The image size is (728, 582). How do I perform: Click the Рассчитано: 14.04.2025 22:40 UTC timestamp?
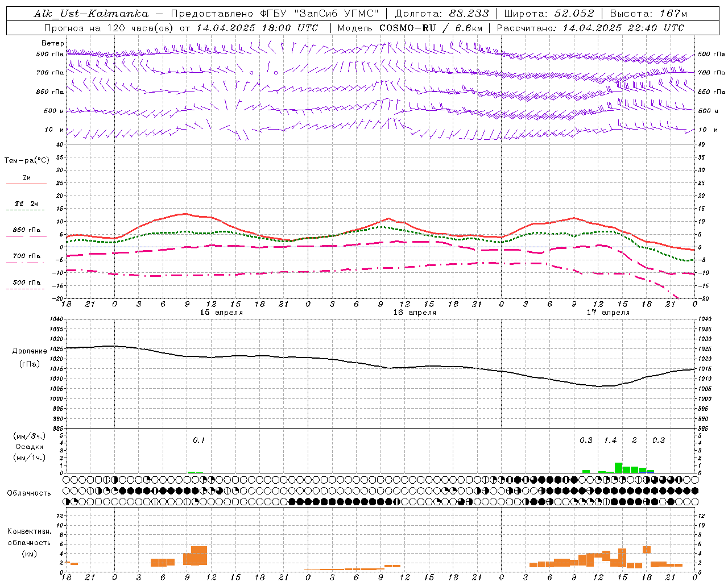tap(591, 28)
